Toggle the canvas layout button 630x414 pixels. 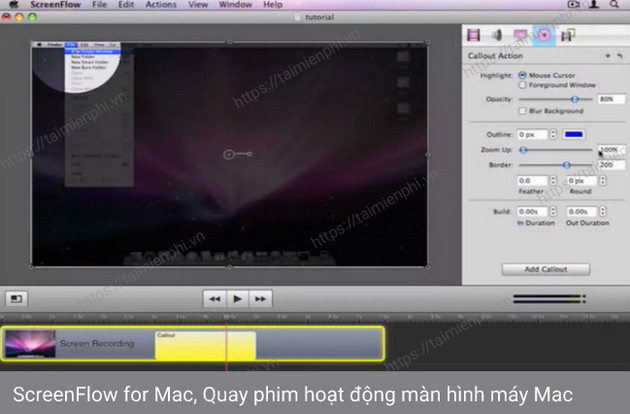(x=16, y=299)
